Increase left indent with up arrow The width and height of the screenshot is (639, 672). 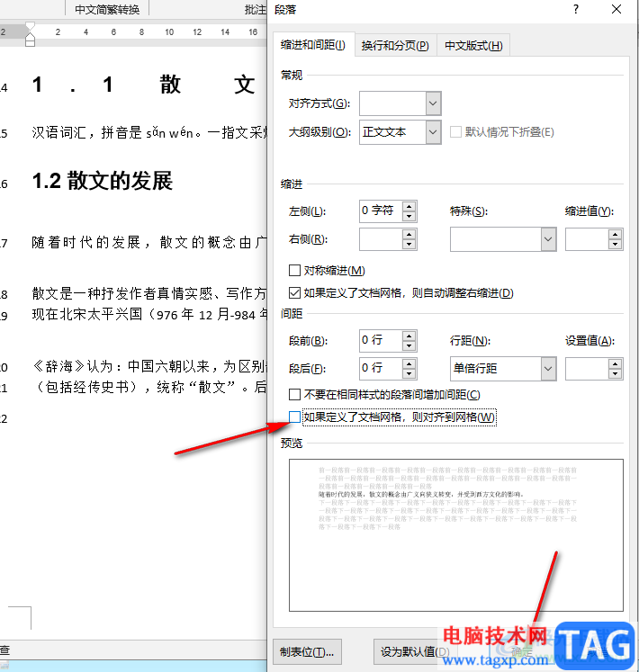(x=409, y=206)
